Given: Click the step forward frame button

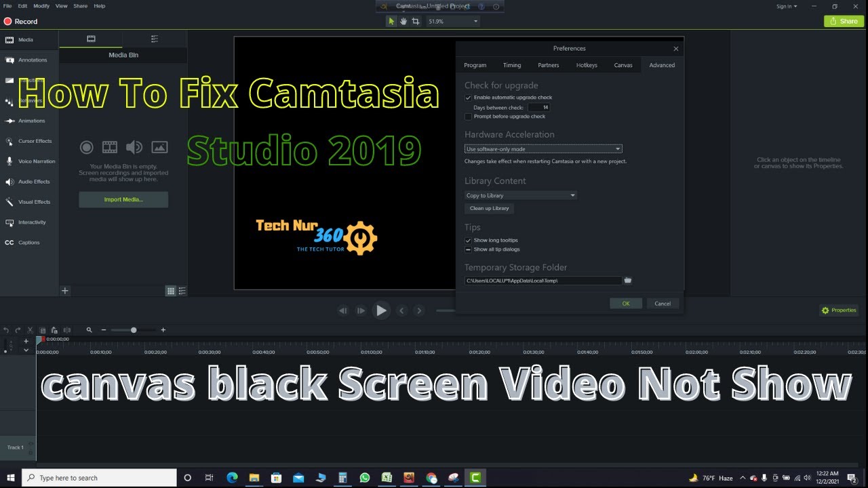Looking at the screenshot, I should (x=361, y=310).
